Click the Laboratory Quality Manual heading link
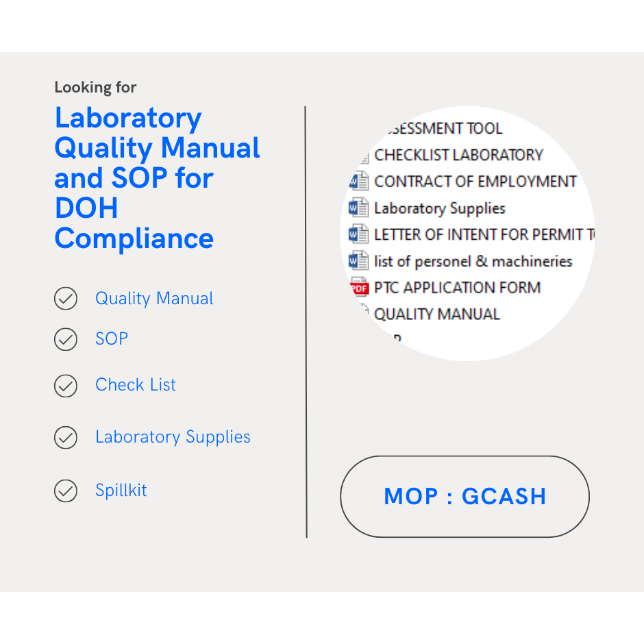This screenshot has height=644, width=644. click(157, 177)
